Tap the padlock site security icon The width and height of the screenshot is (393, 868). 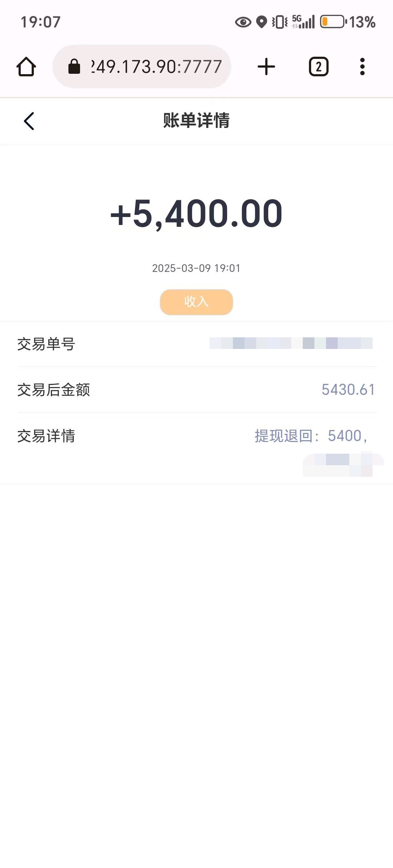(x=74, y=67)
